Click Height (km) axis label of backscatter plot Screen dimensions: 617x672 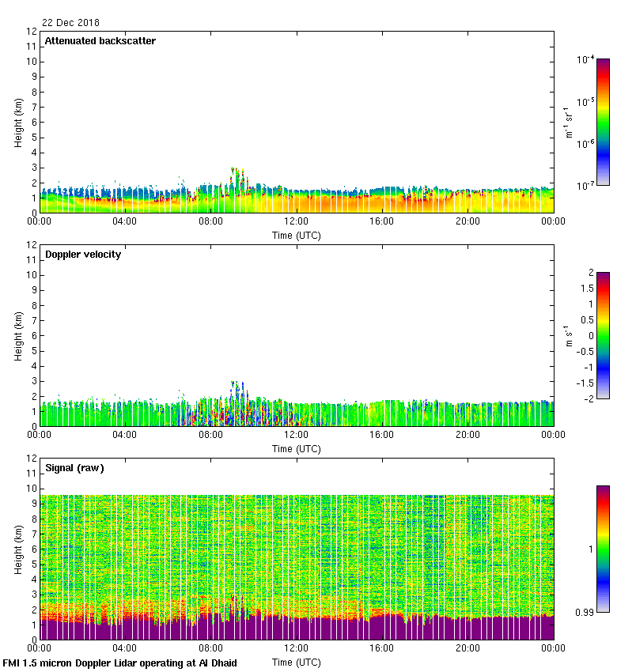click(x=18, y=122)
